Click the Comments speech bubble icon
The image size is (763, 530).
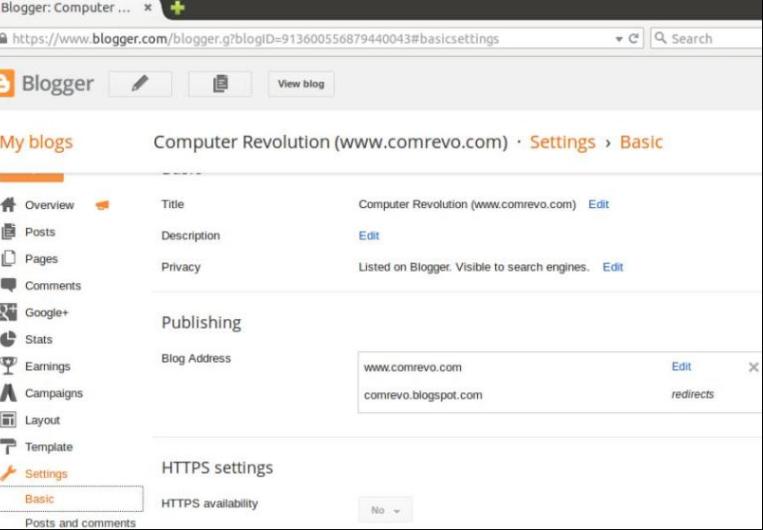coord(8,285)
